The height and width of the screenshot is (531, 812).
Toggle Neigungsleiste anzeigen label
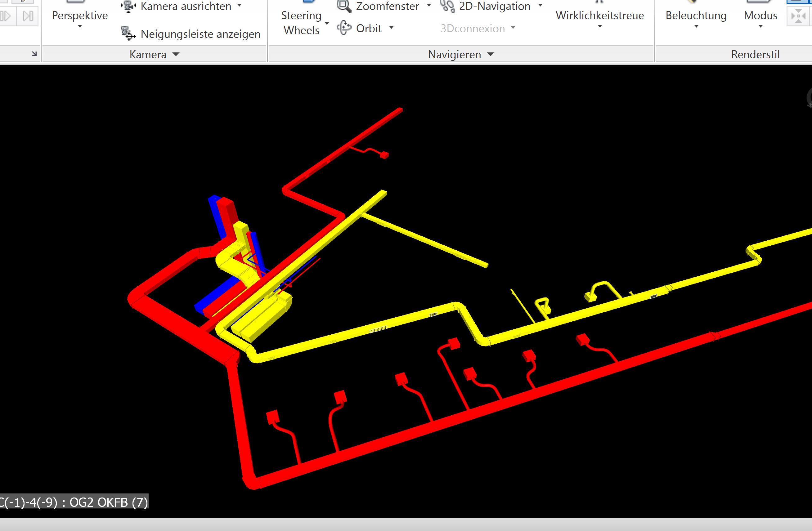coord(201,34)
